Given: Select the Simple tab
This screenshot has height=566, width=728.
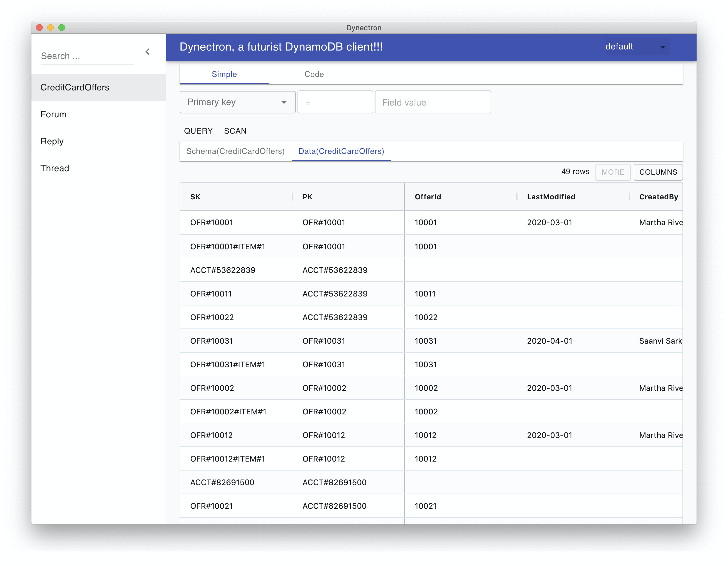Looking at the screenshot, I should 224,74.
